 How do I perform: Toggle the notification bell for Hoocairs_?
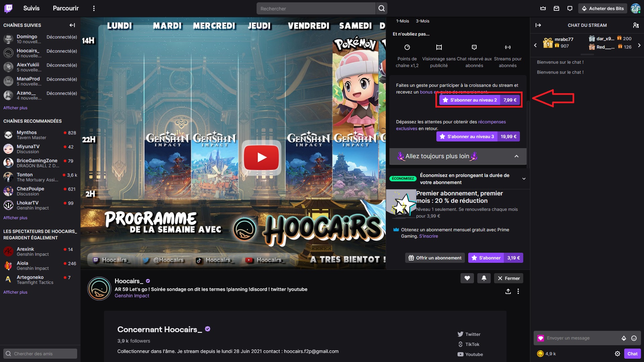pyautogui.click(x=484, y=278)
